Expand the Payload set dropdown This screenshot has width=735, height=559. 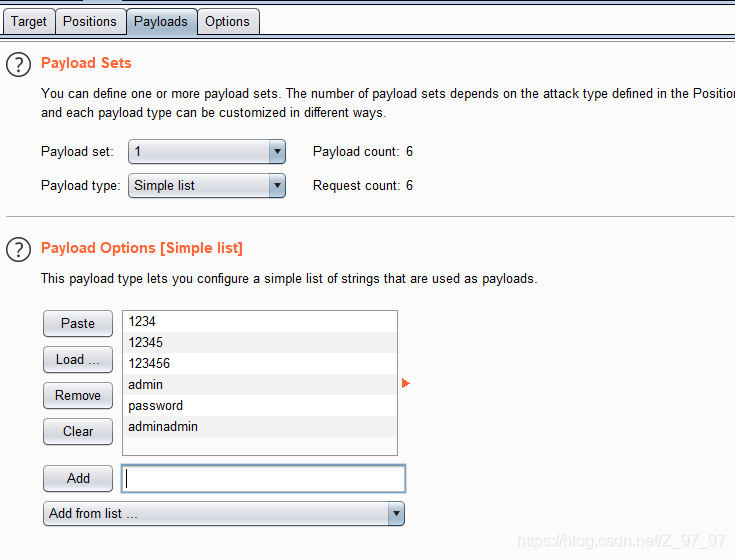click(207, 152)
